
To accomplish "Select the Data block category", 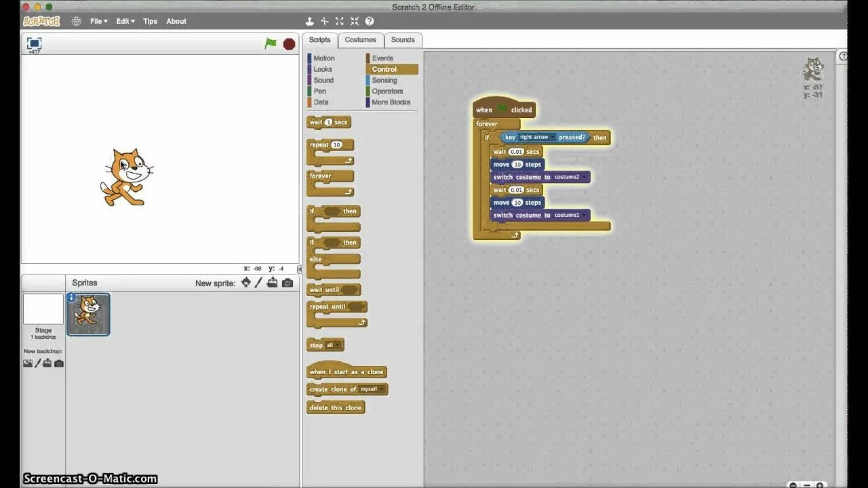I will coord(321,102).
